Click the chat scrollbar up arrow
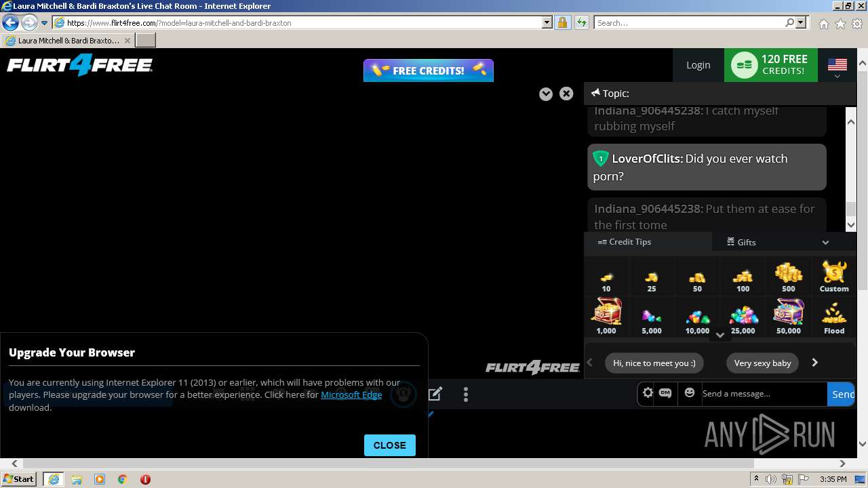Viewport: 868px width, 488px height. (851, 121)
